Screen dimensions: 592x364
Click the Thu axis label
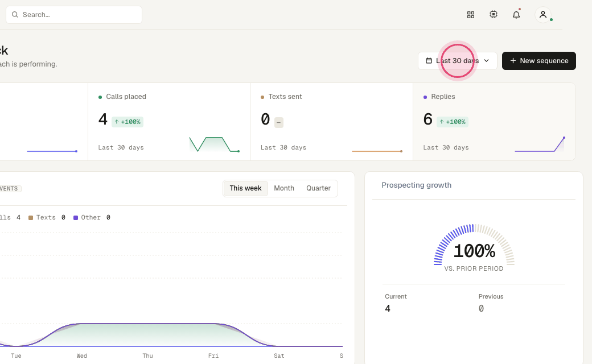tap(147, 355)
